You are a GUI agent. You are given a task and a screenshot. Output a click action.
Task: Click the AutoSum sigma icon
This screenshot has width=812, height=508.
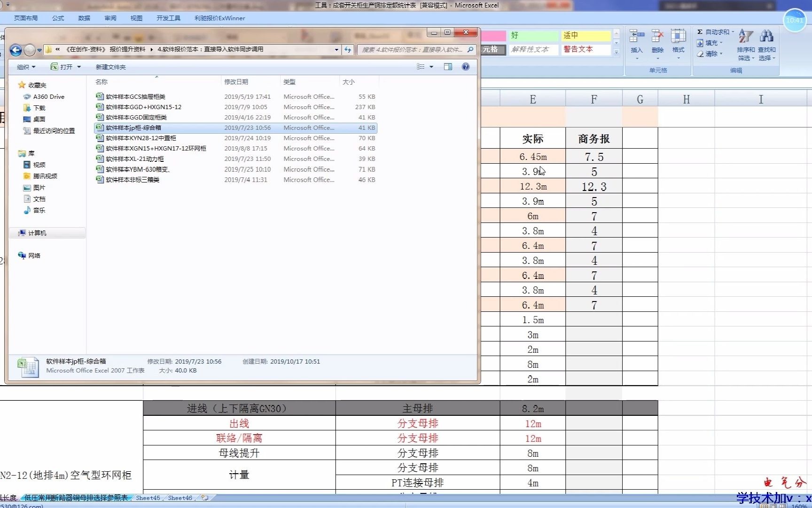pos(700,32)
